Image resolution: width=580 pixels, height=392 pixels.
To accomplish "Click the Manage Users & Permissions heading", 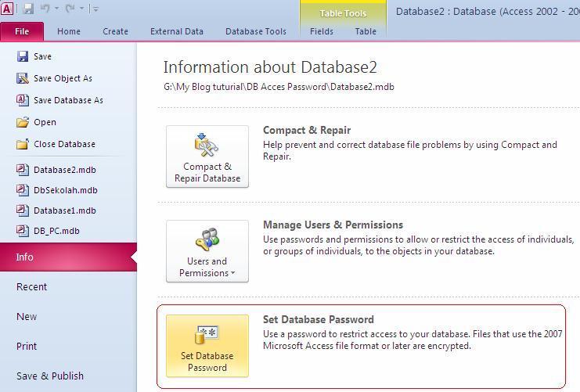I will click(333, 225).
